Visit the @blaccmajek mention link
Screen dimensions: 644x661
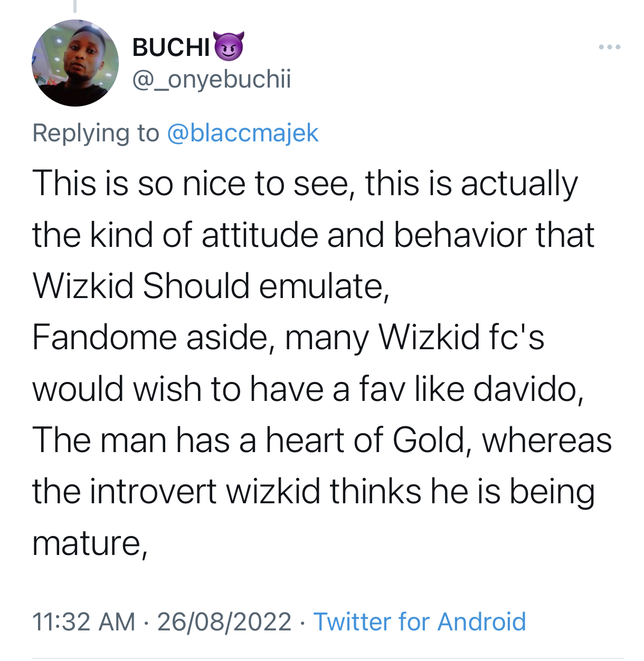click(x=243, y=133)
